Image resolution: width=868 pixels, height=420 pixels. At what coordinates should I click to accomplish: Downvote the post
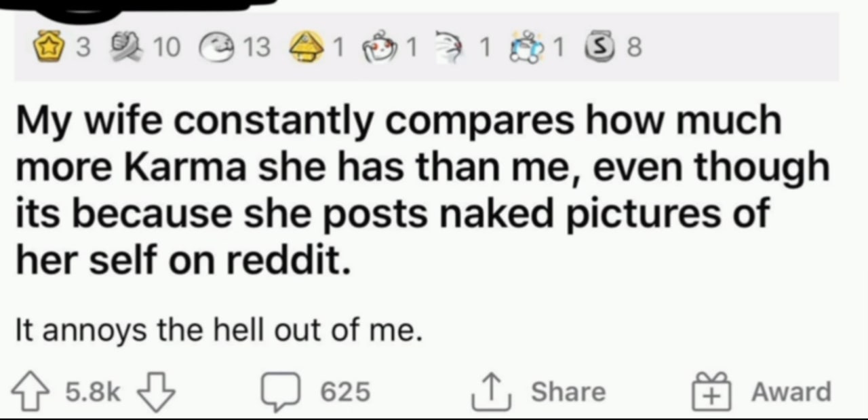coord(156,392)
